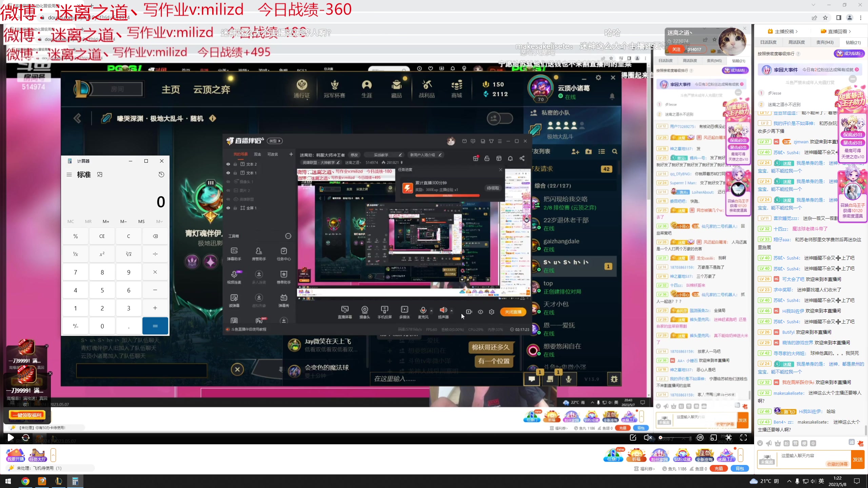The image size is (868, 488).
Task: Expand the activity icons beside 水晶工厂
Action: click(741, 455)
